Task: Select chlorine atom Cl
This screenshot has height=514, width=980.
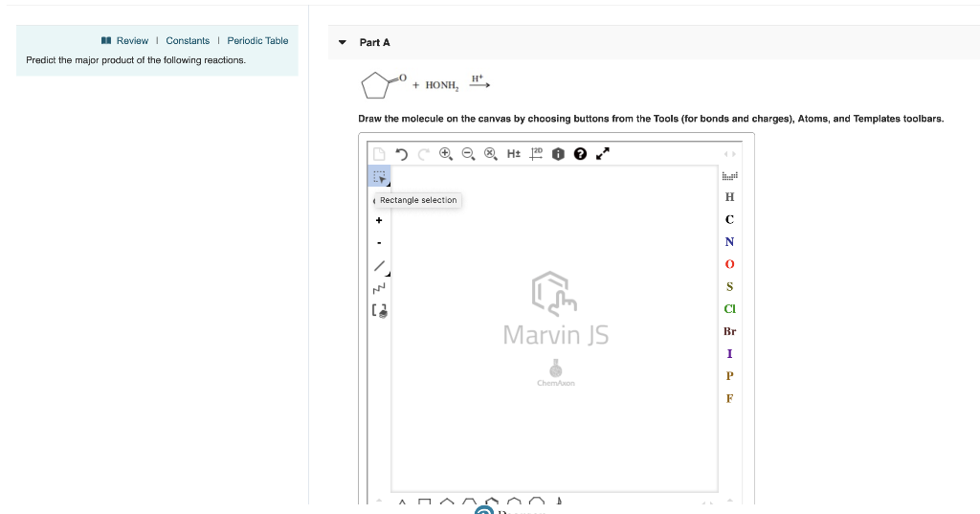Action: tap(730, 309)
